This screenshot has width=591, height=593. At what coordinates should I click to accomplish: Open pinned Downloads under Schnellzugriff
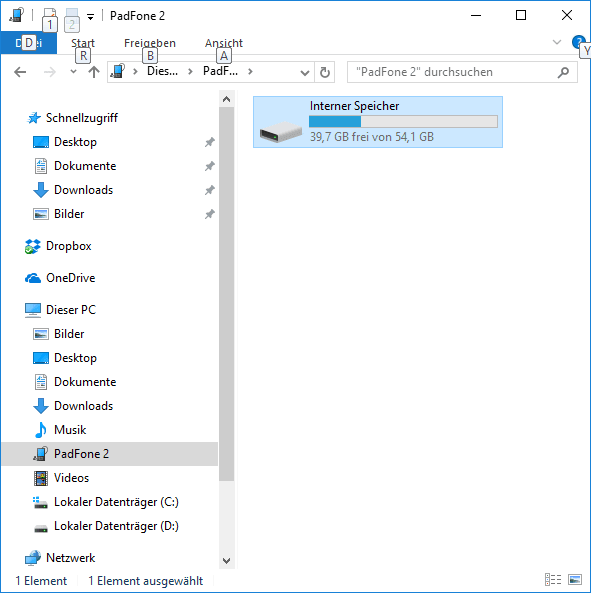84,190
